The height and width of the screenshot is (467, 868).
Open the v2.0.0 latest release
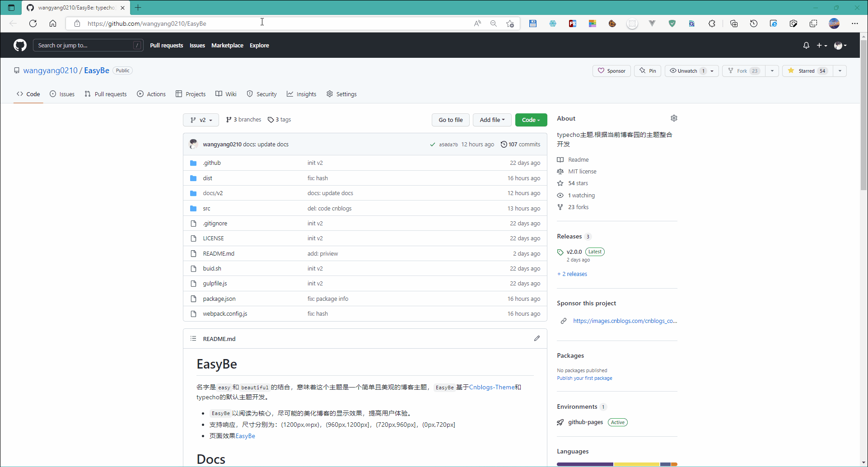pyautogui.click(x=574, y=252)
